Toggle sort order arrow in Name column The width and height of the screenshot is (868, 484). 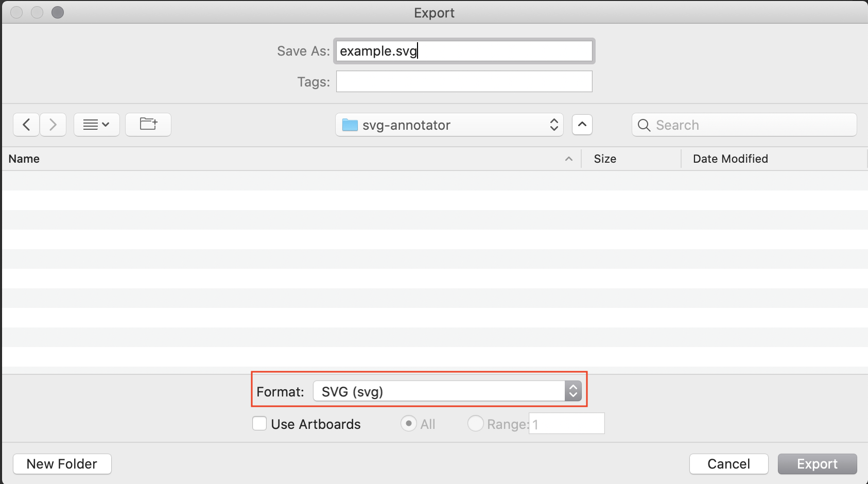569,159
